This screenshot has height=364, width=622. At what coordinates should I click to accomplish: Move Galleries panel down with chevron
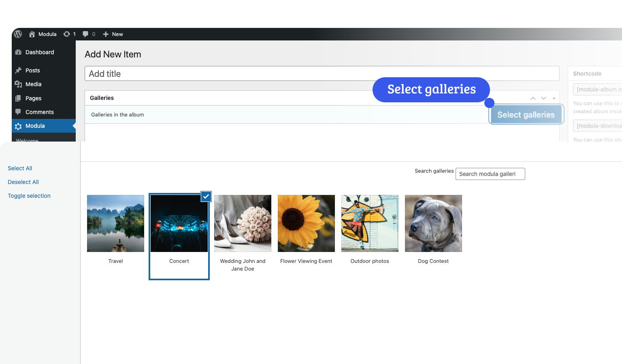pos(543,98)
